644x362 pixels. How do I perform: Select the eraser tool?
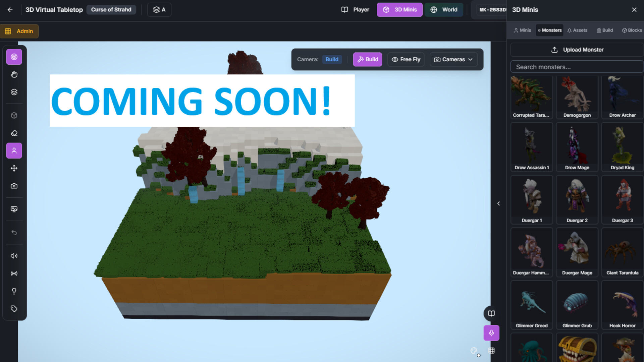14,133
